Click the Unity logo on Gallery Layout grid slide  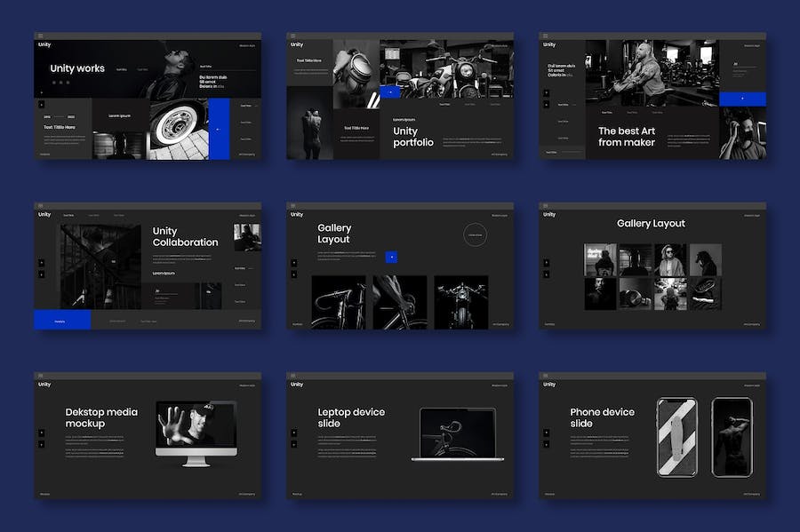coord(549,214)
